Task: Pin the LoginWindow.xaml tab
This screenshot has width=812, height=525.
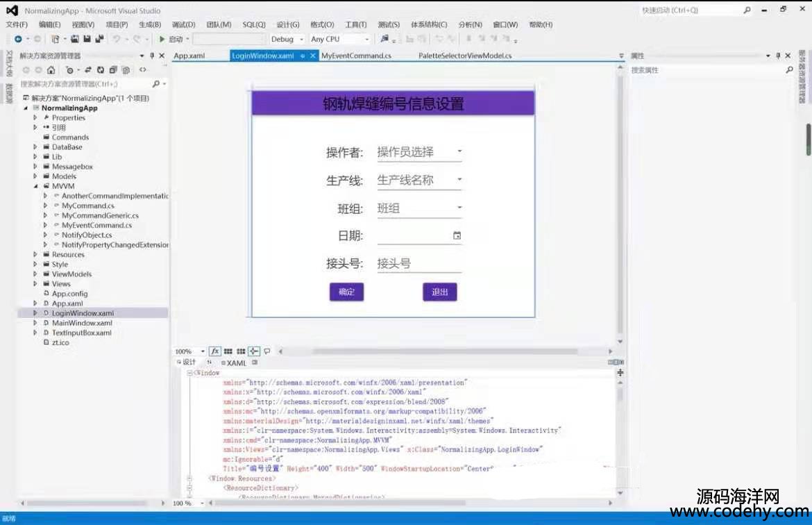Action: tap(303, 56)
